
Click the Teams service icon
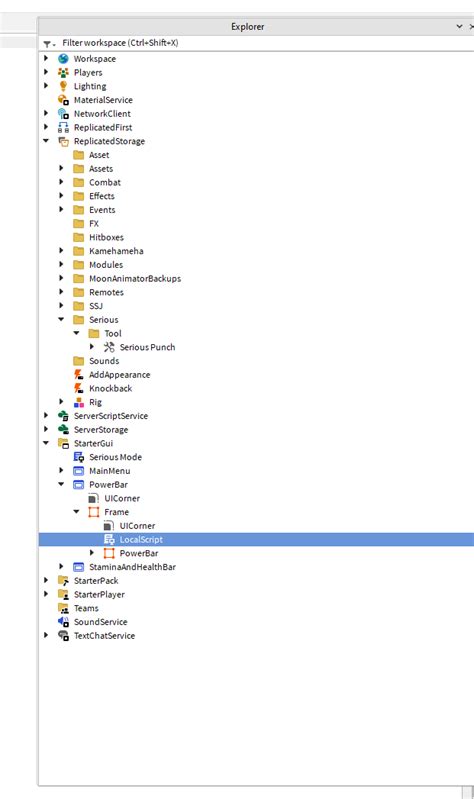tap(63, 608)
